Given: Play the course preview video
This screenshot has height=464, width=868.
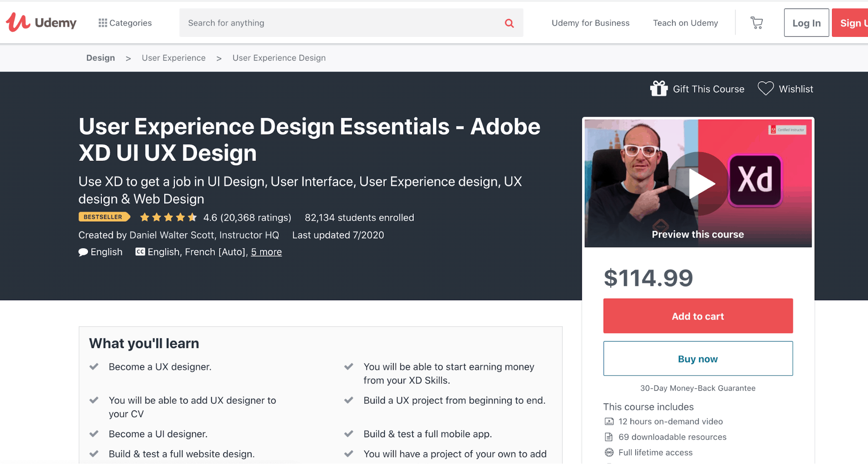Looking at the screenshot, I should click(698, 183).
